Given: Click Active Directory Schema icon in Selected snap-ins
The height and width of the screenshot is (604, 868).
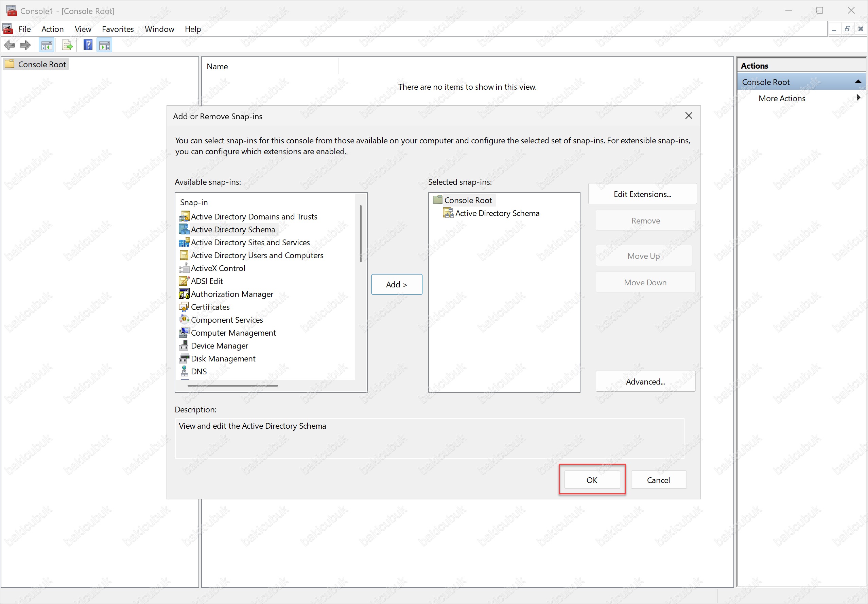Looking at the screenshot, I should coord(448,213).
